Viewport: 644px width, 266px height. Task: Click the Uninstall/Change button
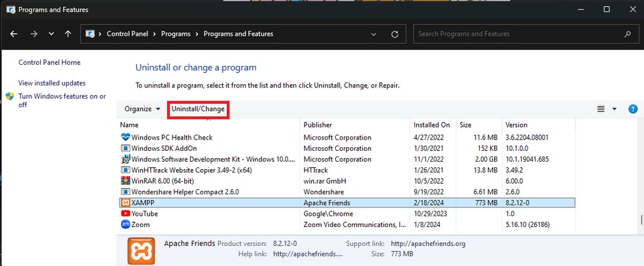click(x=198, y=109)
